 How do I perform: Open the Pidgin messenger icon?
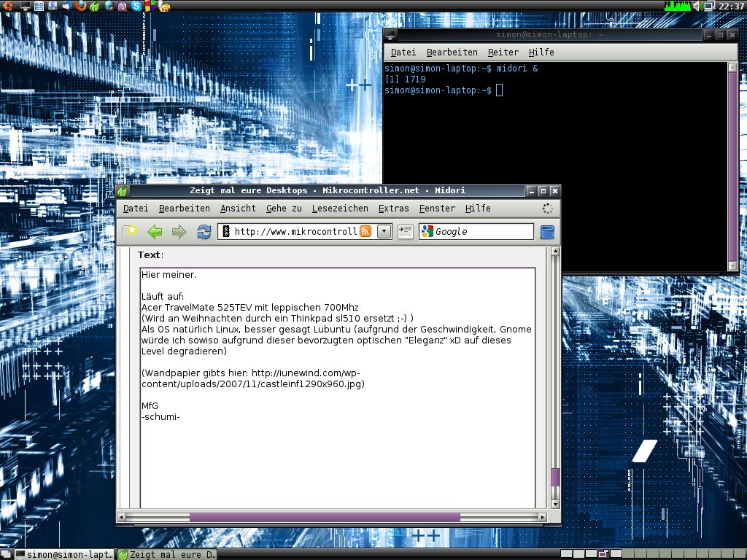tap(123, 6)
